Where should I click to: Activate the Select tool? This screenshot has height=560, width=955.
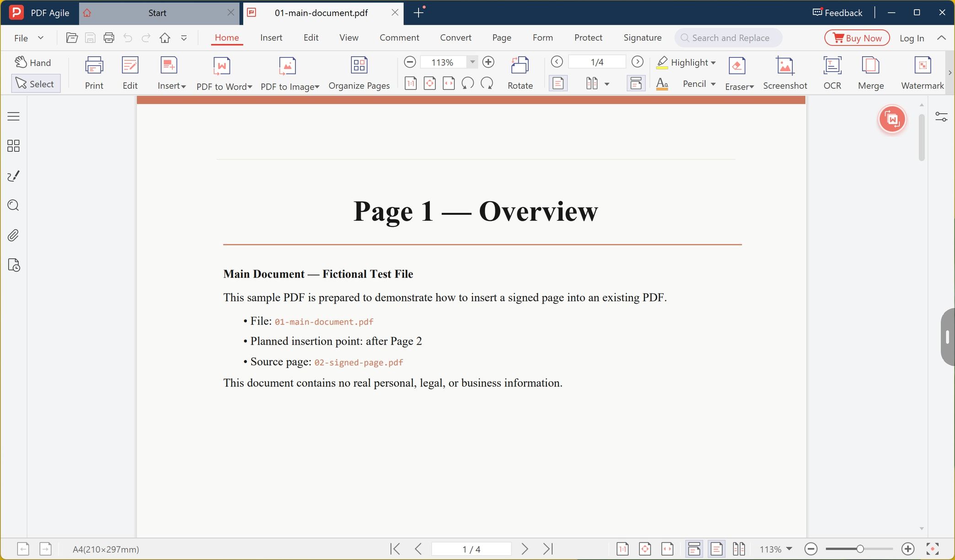35,84
